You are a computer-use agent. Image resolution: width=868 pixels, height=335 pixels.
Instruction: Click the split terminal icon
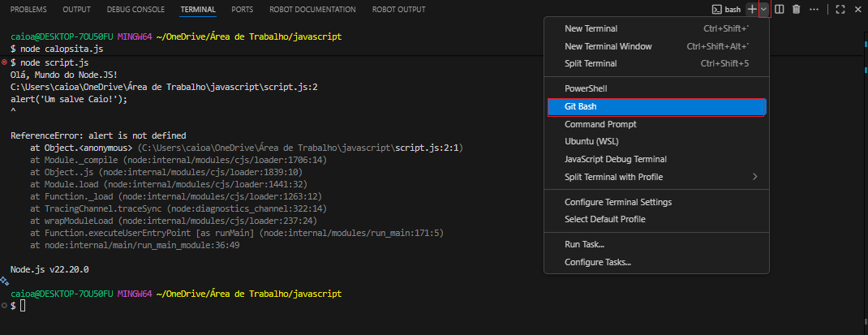pos(780,9)
